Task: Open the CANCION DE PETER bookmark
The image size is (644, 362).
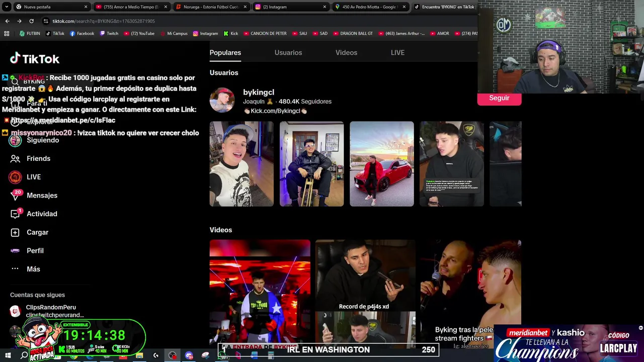Action: point(265,34)
